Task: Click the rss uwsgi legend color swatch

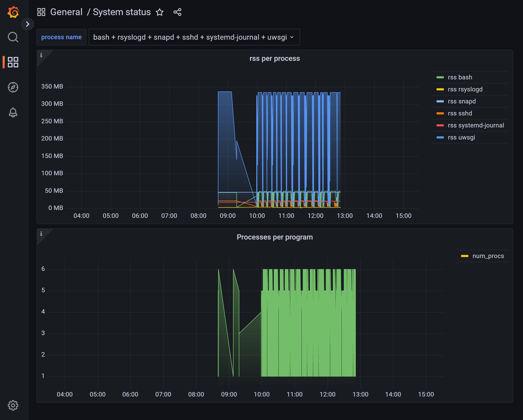Action: pos(440,137)
